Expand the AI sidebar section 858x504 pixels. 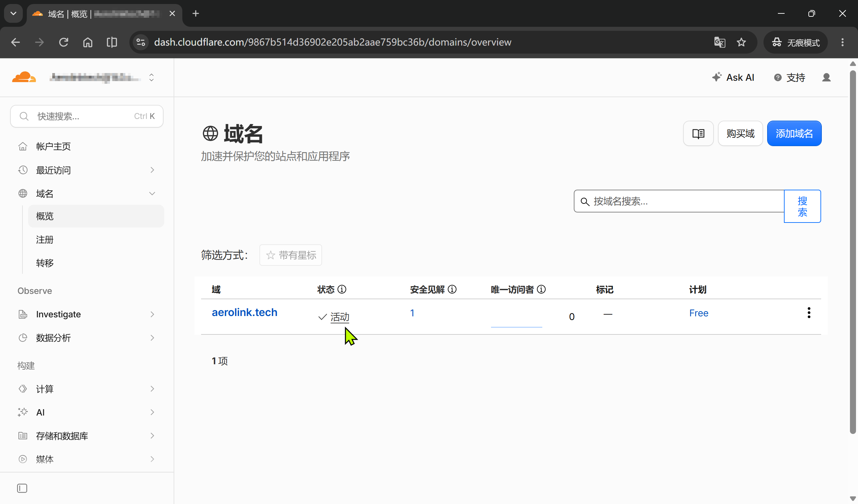click(86, 412)
